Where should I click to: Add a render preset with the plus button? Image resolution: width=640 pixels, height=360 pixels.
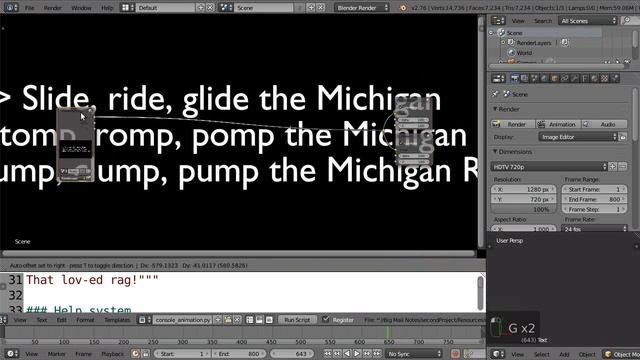613,167
